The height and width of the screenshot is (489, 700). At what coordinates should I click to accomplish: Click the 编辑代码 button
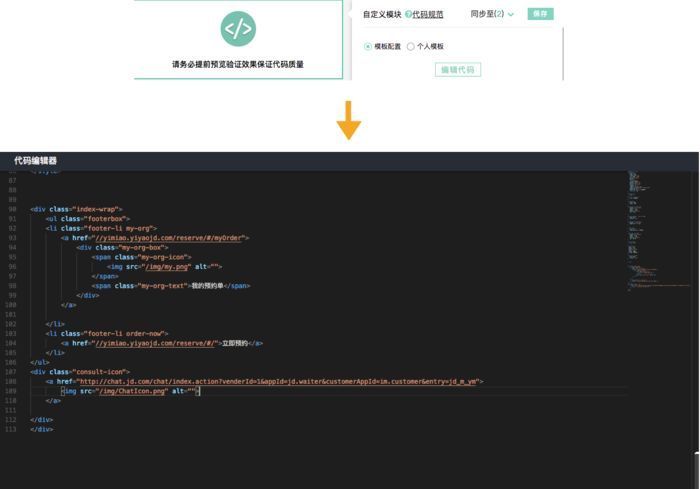pyautogui.click(x=458, y=70)
